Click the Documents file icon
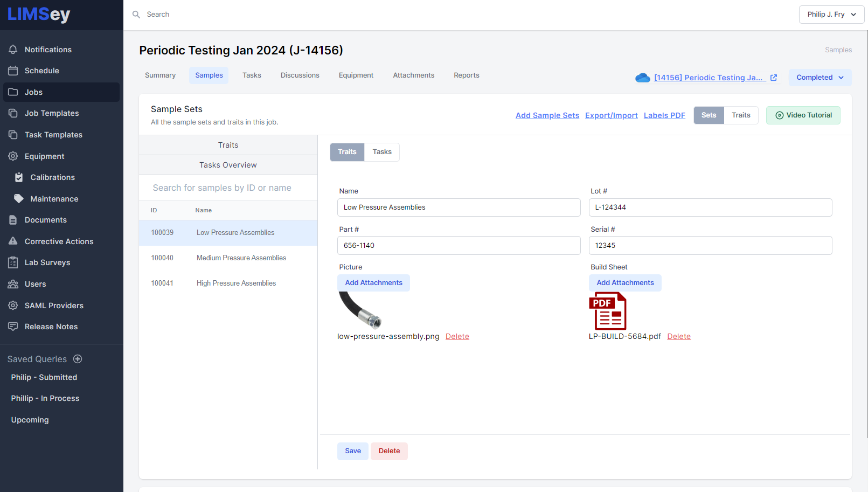 click(x=13, y=220)
